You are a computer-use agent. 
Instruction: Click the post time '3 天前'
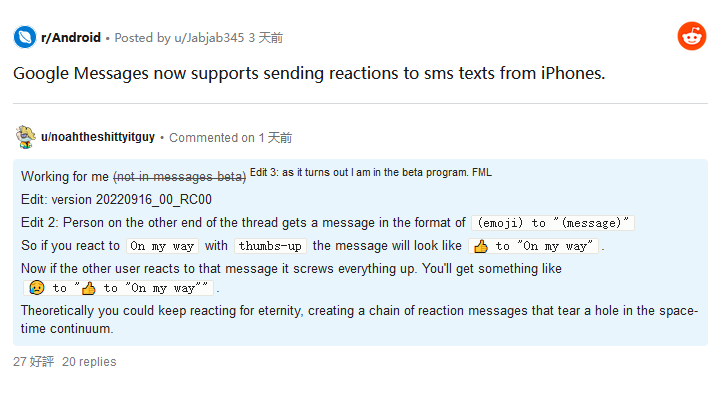265,38
